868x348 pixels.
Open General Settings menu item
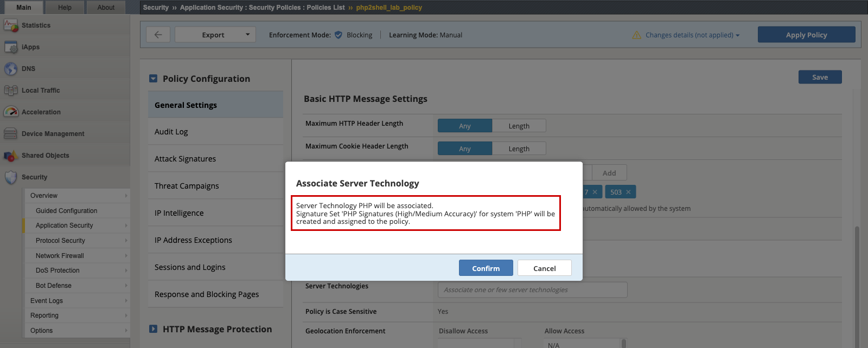point(215,105)
